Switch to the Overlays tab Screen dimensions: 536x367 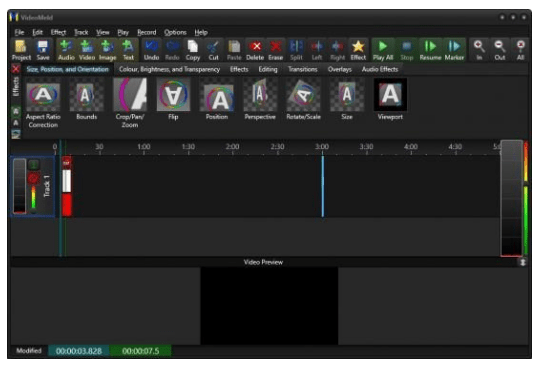(339, 69)
